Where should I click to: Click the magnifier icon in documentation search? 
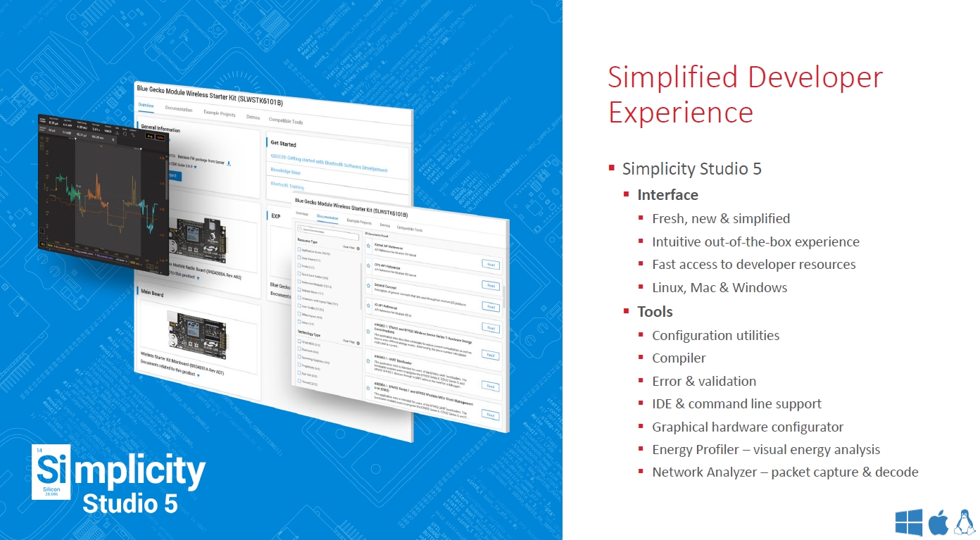pyautogui.click(x=301, y=228)
